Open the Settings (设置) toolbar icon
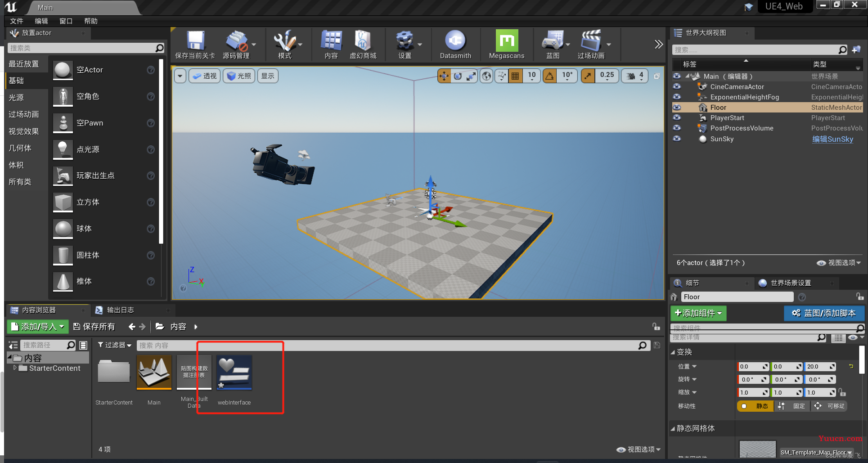 405,44
